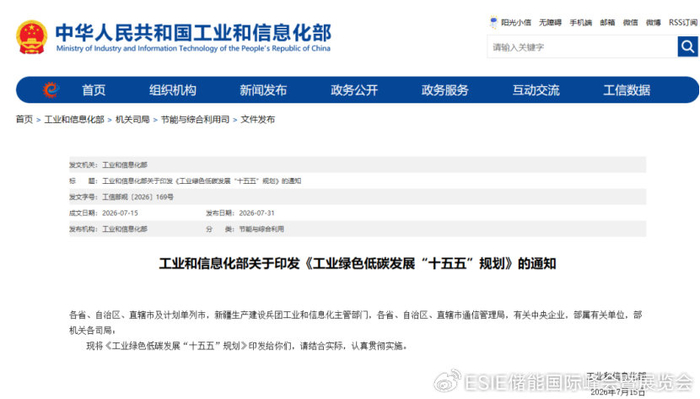Image resolution: width=700 pixels, height=399 pixels.
Task: Click the 成文日期 2026-07-15 value
Action: 120,213
